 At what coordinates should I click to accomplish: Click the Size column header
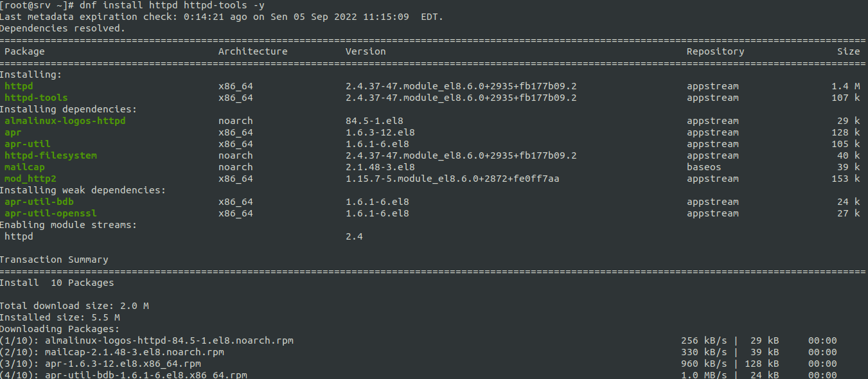point(848,51)
